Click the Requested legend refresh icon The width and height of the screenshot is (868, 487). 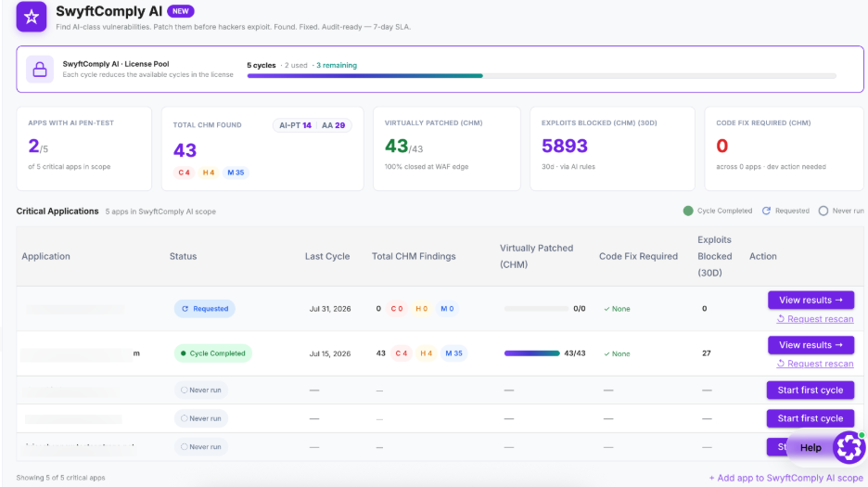(x=766, y=211)
